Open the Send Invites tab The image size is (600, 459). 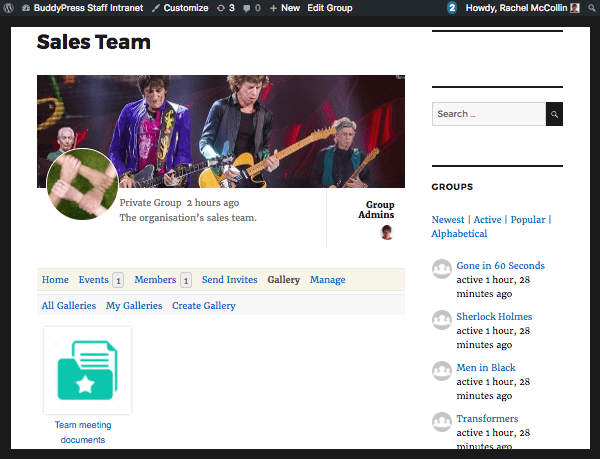[x=230, y=280]
